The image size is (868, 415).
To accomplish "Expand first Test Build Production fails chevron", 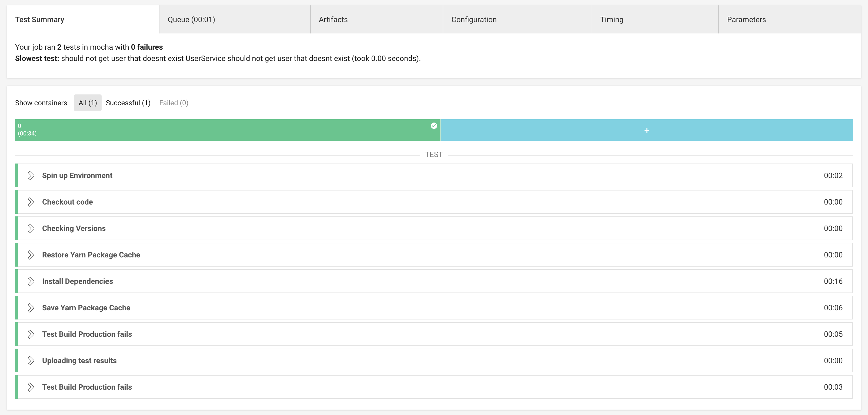I will coord(31,334).
